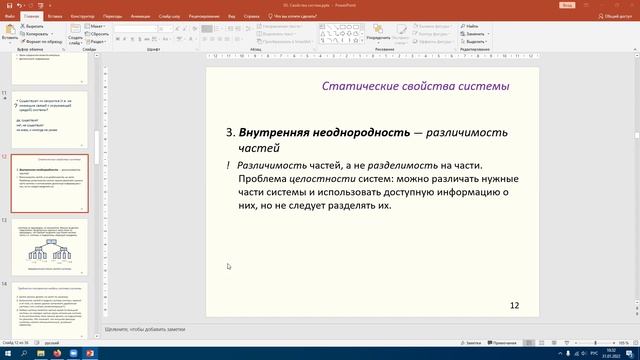This screenshot has height=360, width=640.
Task: Start slideshow from beginning via the quick access toolbar
Action: tap(40, 5)
